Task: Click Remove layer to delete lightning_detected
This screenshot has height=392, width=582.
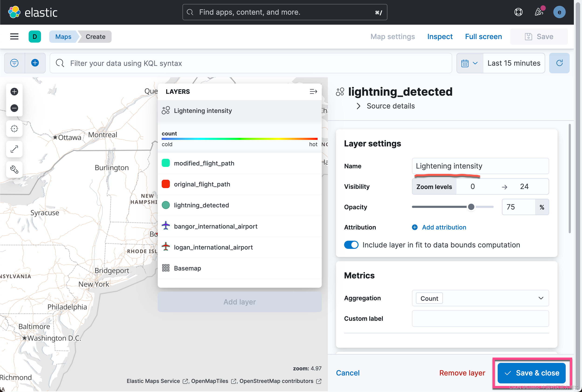Action: pos(462,373)
